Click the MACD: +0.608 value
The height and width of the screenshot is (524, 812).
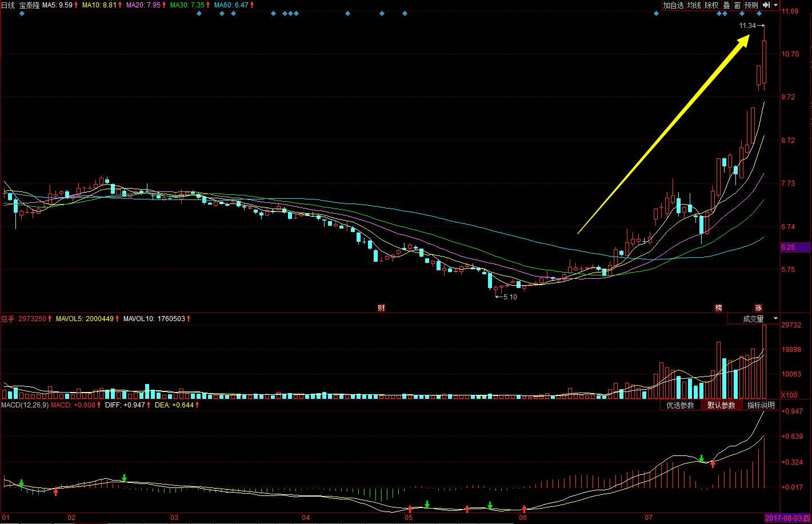pos(72,405)
